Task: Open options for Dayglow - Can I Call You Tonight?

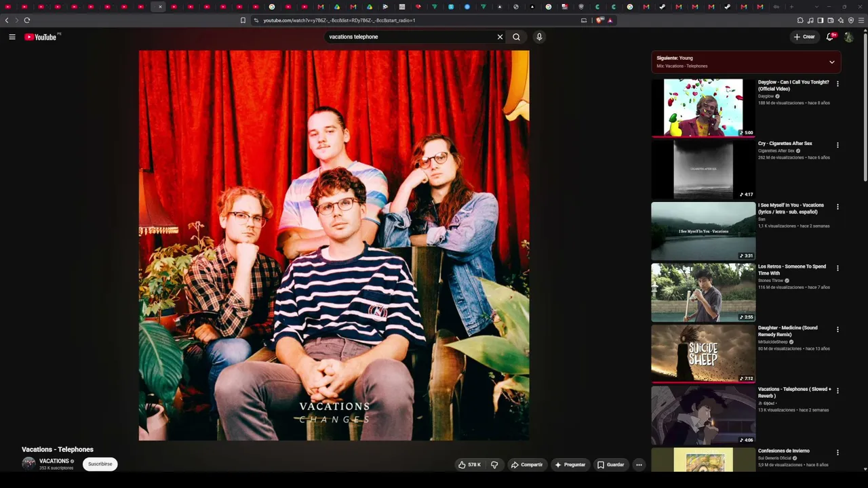Action: [837, 84]
